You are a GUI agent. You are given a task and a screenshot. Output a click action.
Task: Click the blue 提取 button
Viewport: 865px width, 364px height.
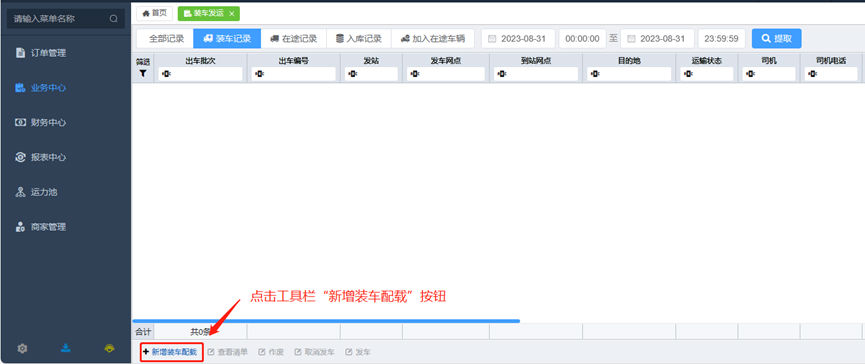pyautogui.click(x=777, y=39)
